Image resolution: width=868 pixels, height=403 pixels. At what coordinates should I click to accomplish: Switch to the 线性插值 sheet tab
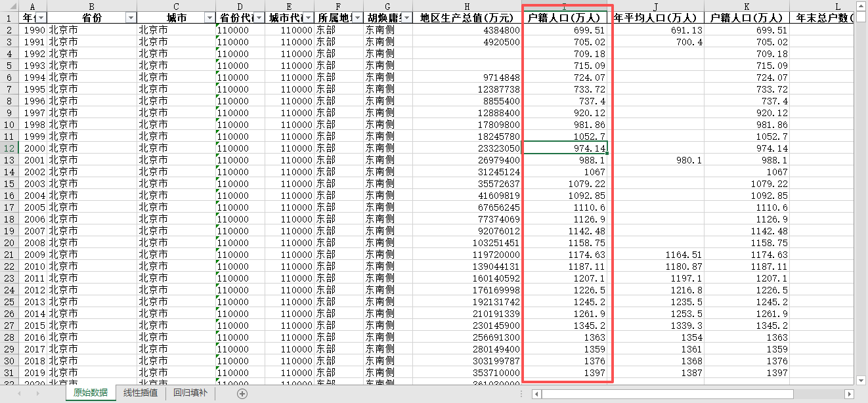pos(141,394)
